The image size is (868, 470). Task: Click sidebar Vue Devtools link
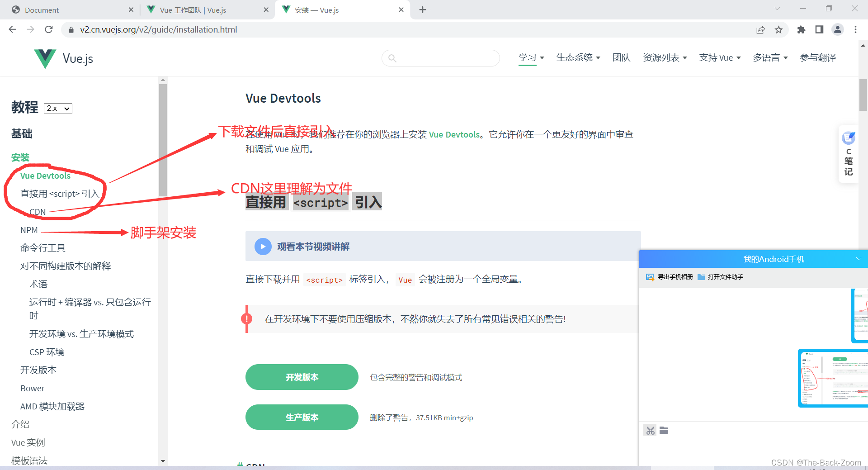[x=45, y=176]
